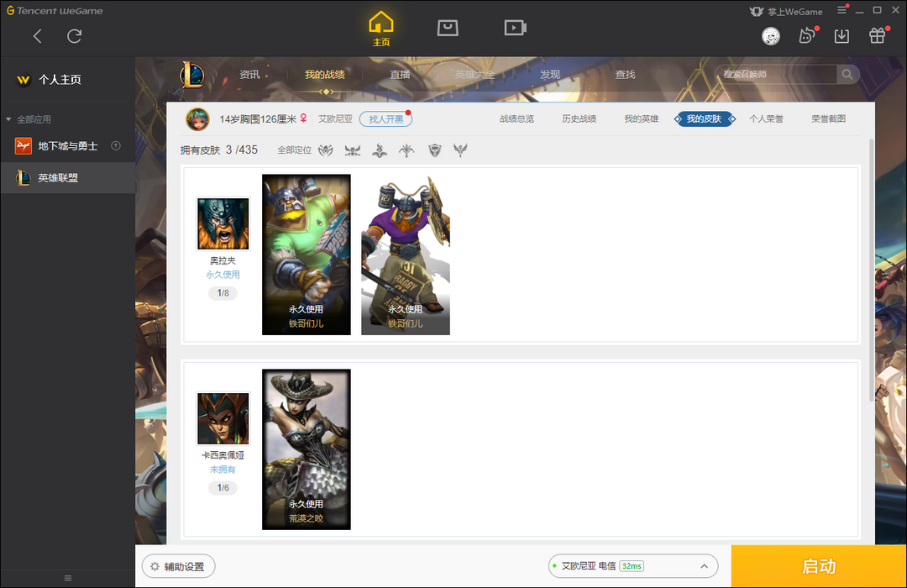Open the purple-shirt 铁哥们儿 skin card
The height and width of the screenshot is (588, 907).
coord(406,255)
